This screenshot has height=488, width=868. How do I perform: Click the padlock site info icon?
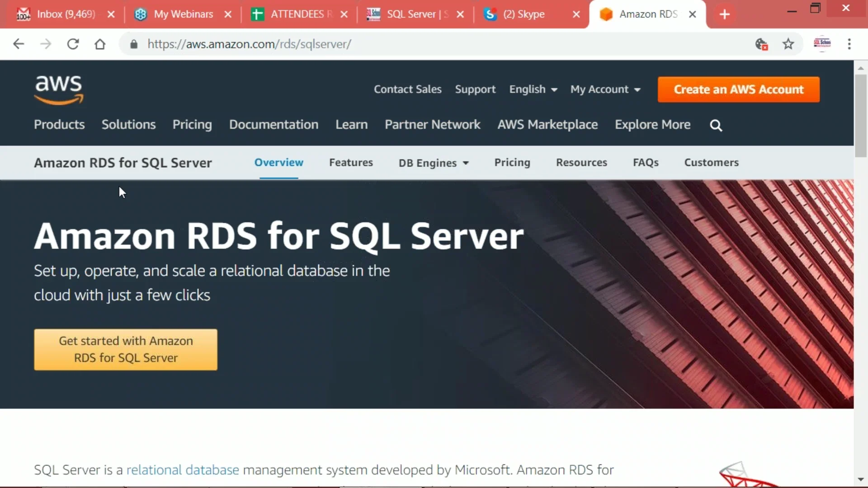tap(133, 44)
